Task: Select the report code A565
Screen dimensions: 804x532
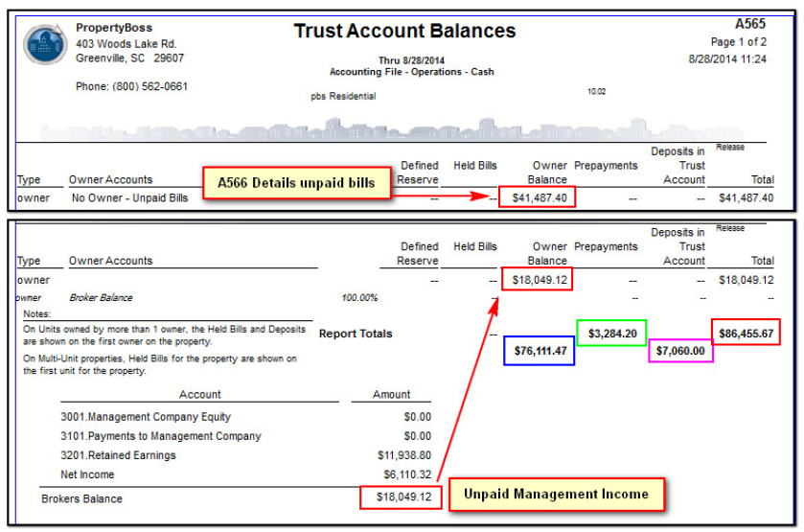Action: [750, 24]
